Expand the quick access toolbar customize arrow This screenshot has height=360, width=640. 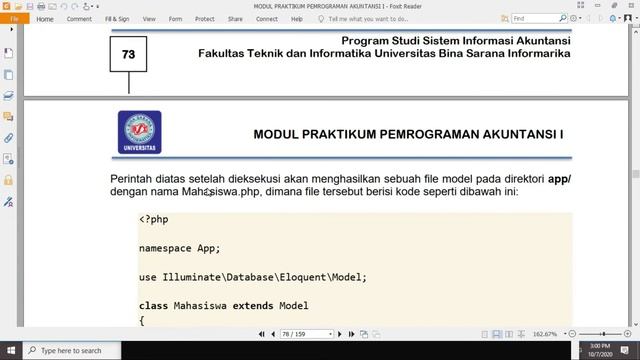coord(98,7)
